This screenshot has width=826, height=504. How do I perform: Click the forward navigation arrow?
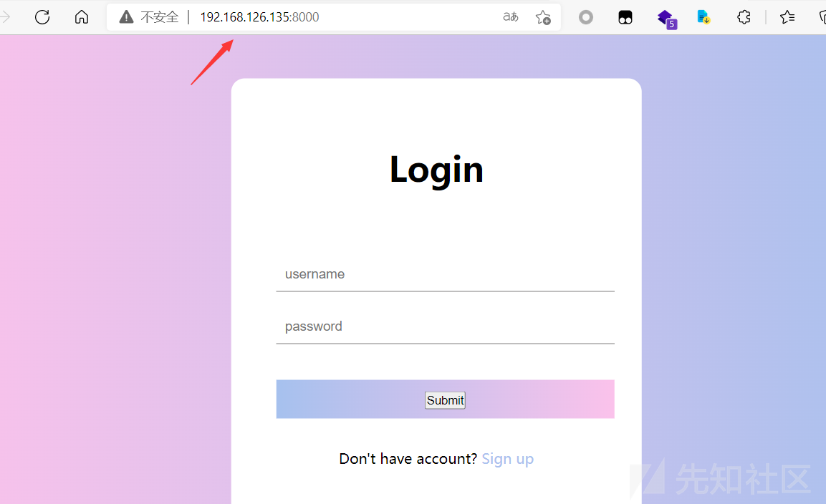point(5,17)
